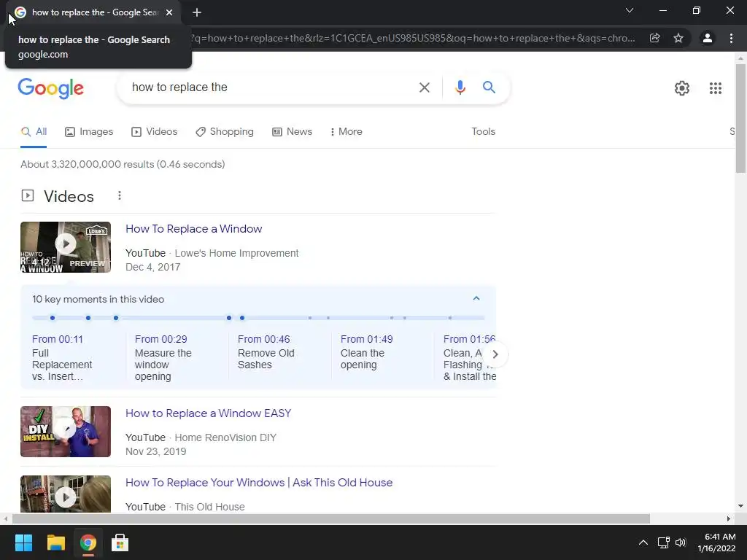Jump to key moment From 00:11
The image size is (747, 560).
[57, 340]
